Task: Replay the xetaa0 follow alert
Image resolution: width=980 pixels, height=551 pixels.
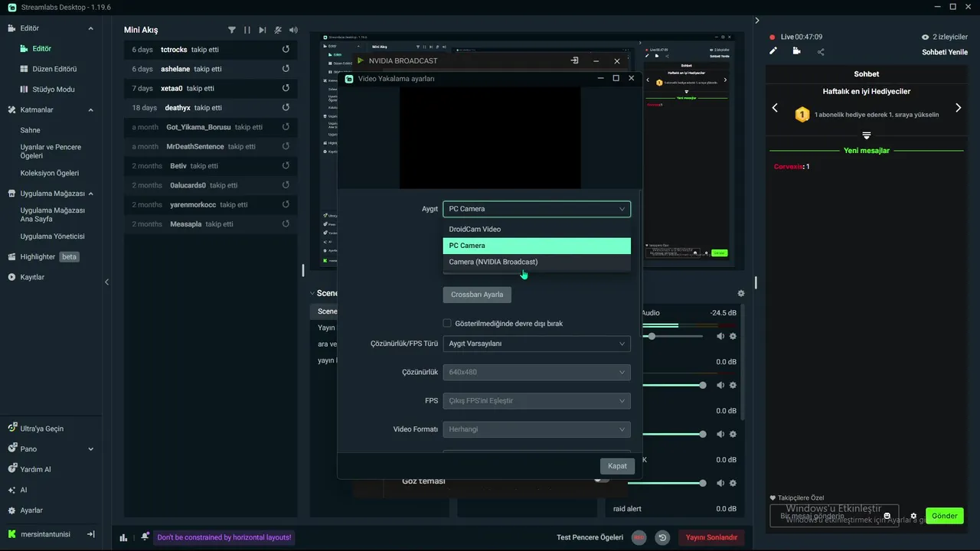Action: pyautogui.click(x=286, y=88)
